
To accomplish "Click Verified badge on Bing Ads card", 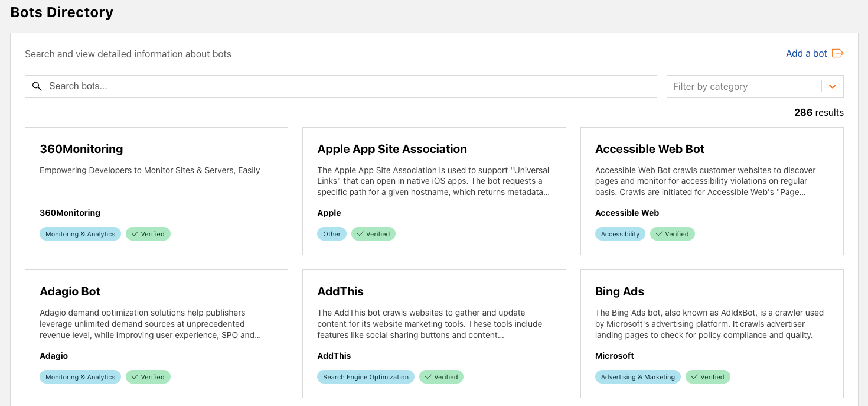I will pyautogui.click(x=708, y=377).
